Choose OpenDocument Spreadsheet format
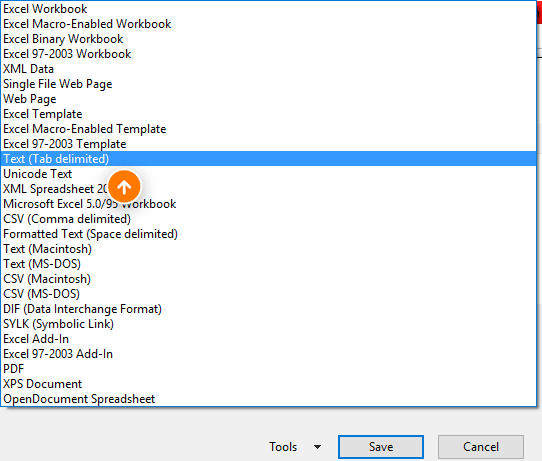 (x=268, y=399)
